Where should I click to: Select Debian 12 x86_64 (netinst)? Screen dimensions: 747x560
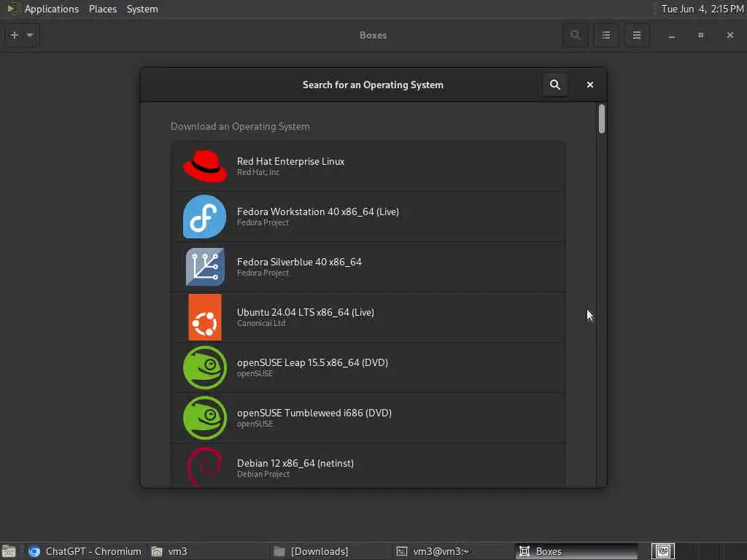click(368, 465)
